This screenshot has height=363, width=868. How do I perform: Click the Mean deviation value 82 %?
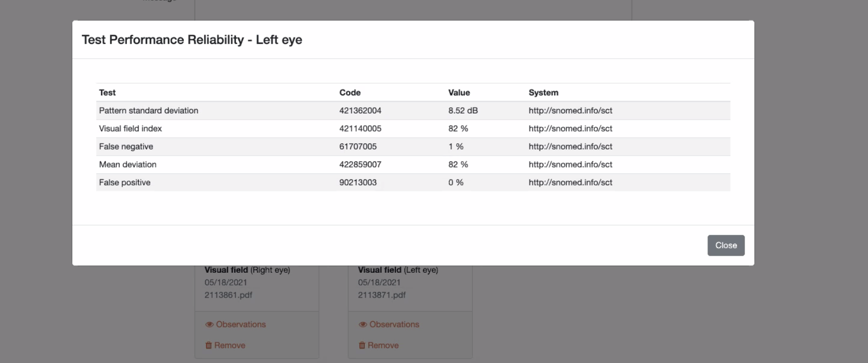(x=458, y=164)
